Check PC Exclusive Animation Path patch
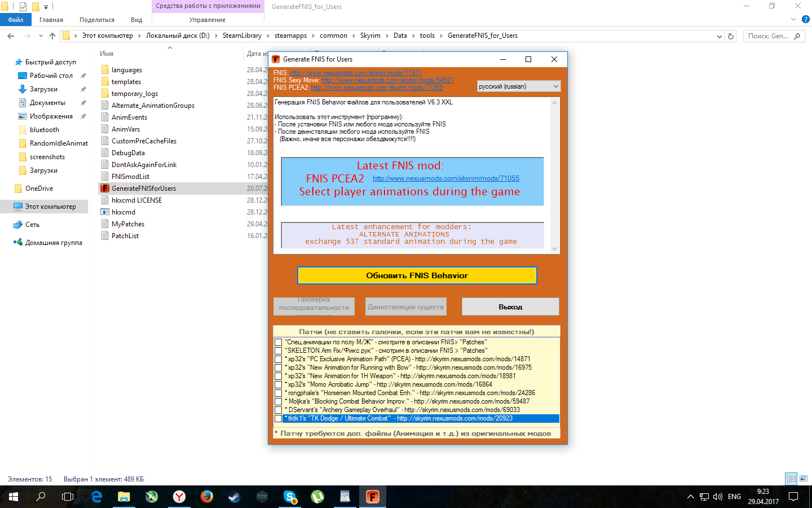This screenshot has height=508, width=812. click(x=278, y=359)
